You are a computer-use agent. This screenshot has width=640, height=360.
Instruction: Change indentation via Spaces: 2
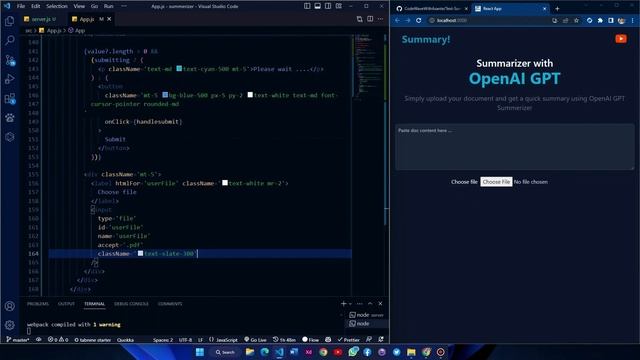[163, 340]
